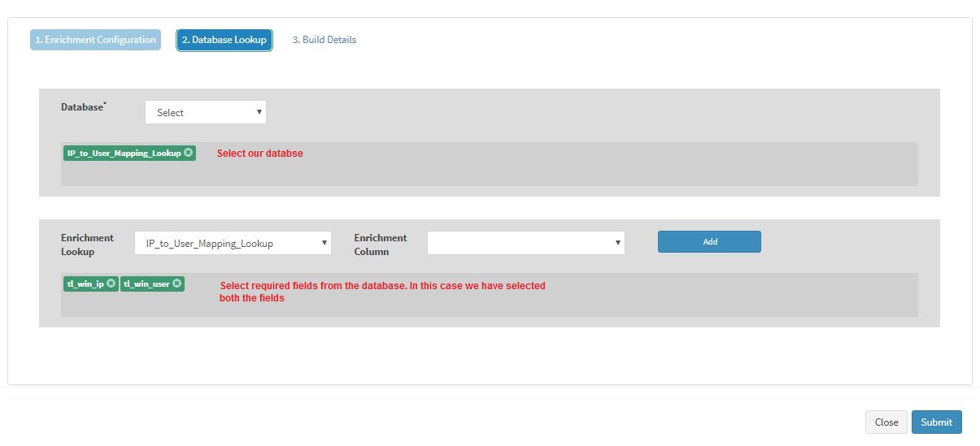The width and height of the screenshot is (980, 446).
Task: Open the Enrichment Lookup dropdown
Action: pos(233,243)
